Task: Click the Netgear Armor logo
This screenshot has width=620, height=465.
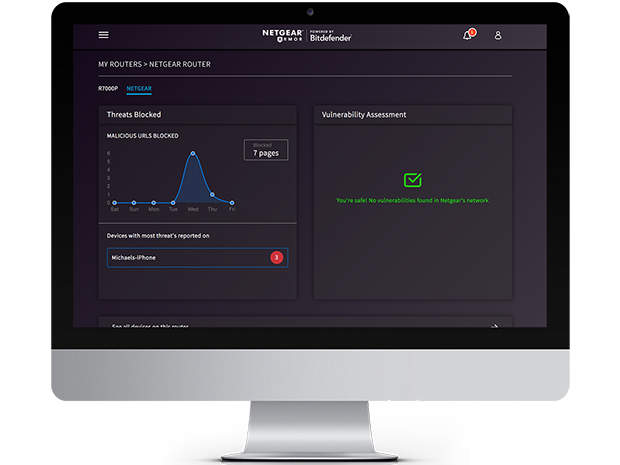Action: 282,36
